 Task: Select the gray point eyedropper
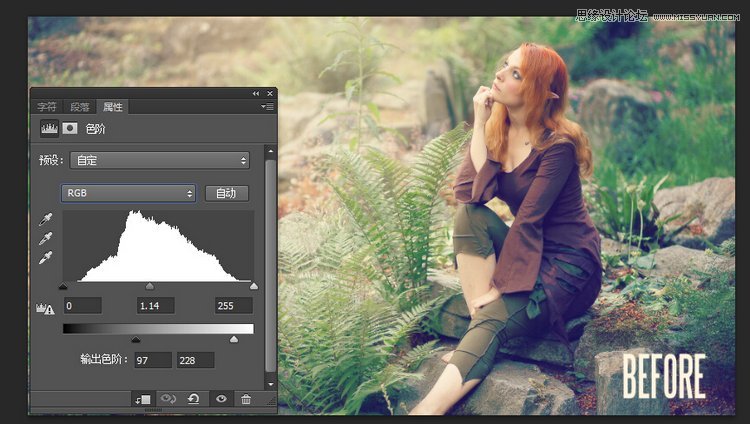point(44,239)
